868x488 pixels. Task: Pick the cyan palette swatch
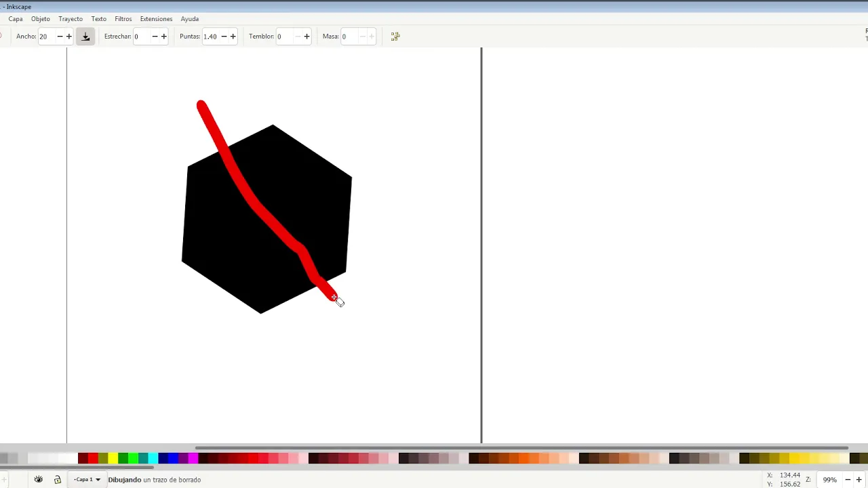pyautogui.click(x=153, y=458)
